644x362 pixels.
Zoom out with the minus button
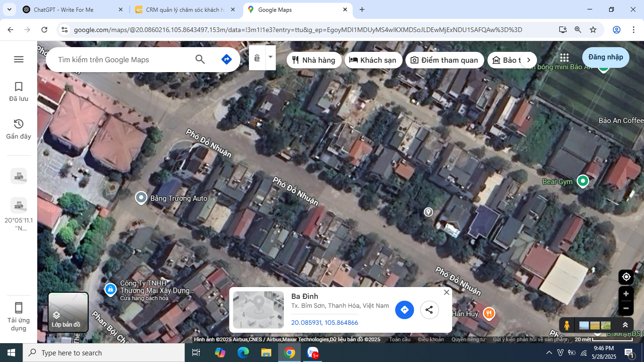coord(626,309)
